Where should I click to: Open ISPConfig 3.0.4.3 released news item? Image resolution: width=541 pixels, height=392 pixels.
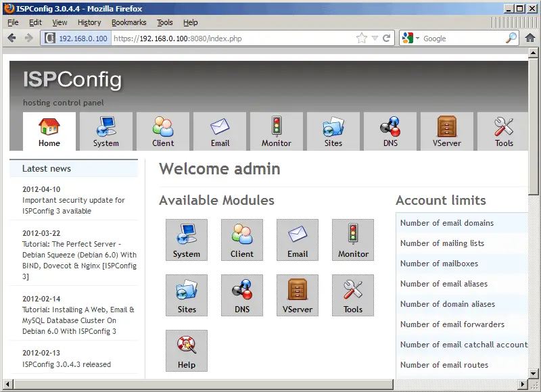pyautogui.click(x=66, y=364)
